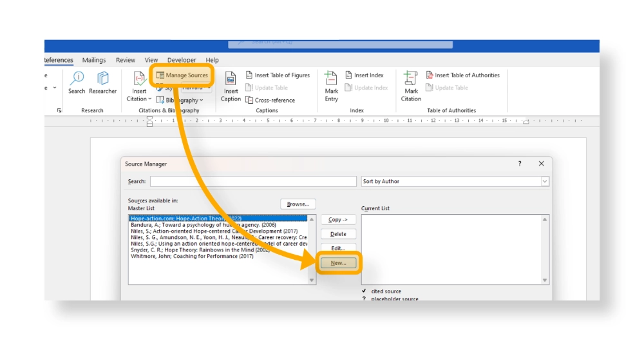Select the Whitmore Coaching for Performance source
This screenshot has width=644, height=341.
(192, 257)
